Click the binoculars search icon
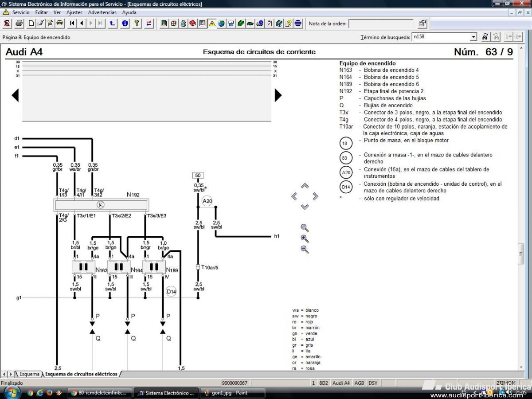Viewport: 532px width, 399px height. pyautogui.click(x=485, y=37)
